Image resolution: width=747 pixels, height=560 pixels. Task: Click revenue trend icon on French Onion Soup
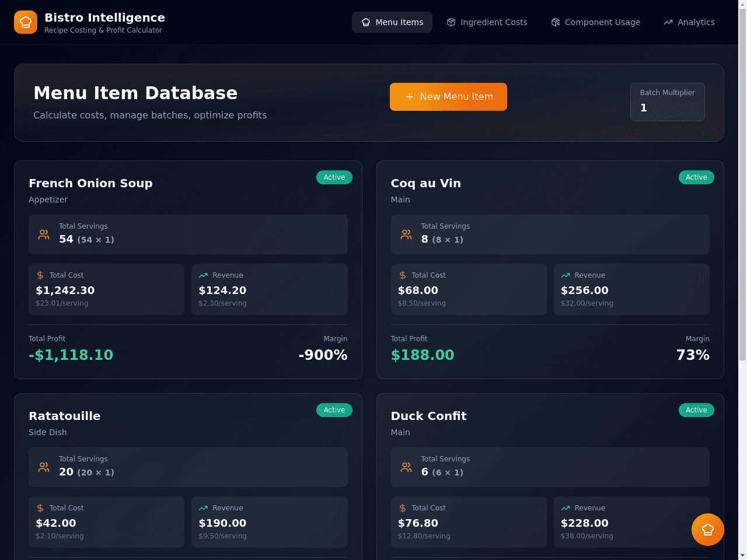click(x=203, y=275)
